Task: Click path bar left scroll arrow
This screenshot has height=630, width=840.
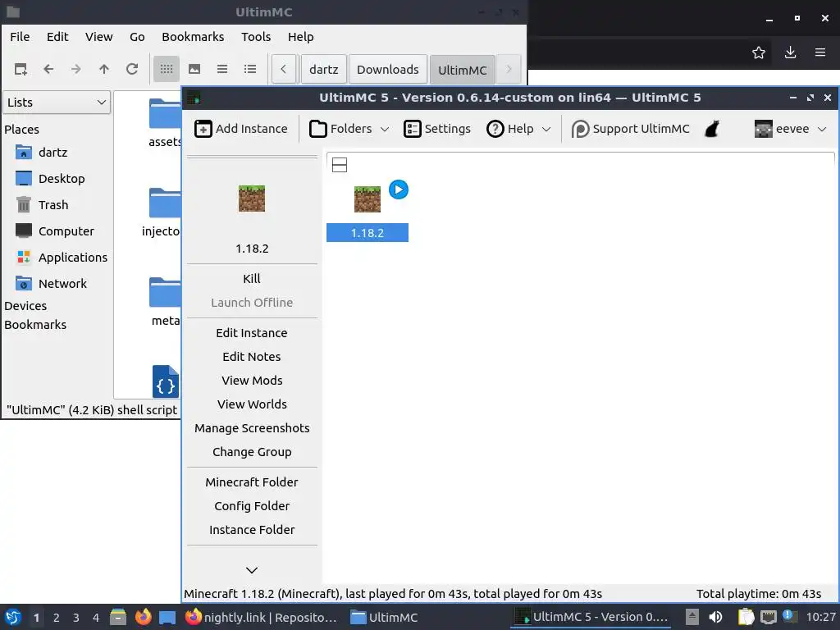Action: point(284,69)
